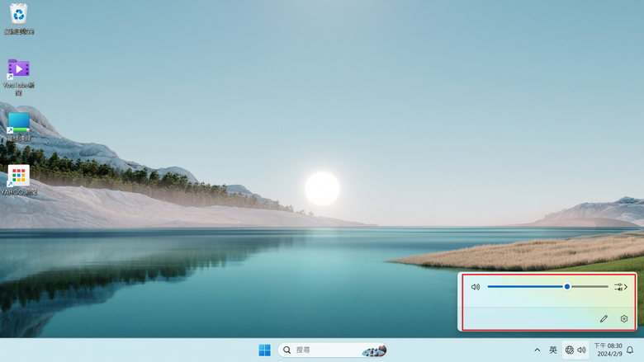Open notifications bell icon

[630, 350]
